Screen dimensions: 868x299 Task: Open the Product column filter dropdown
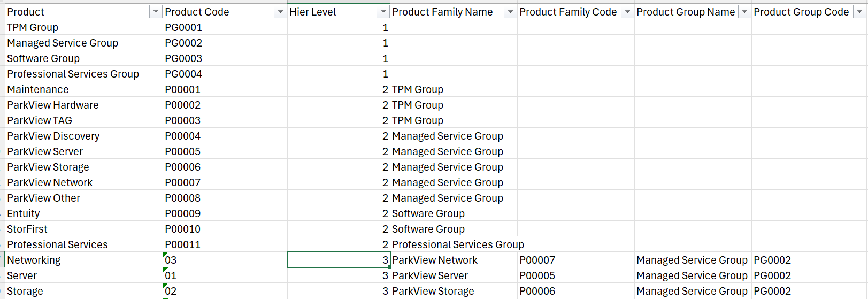pyautogui.click(x=156, y=12)
